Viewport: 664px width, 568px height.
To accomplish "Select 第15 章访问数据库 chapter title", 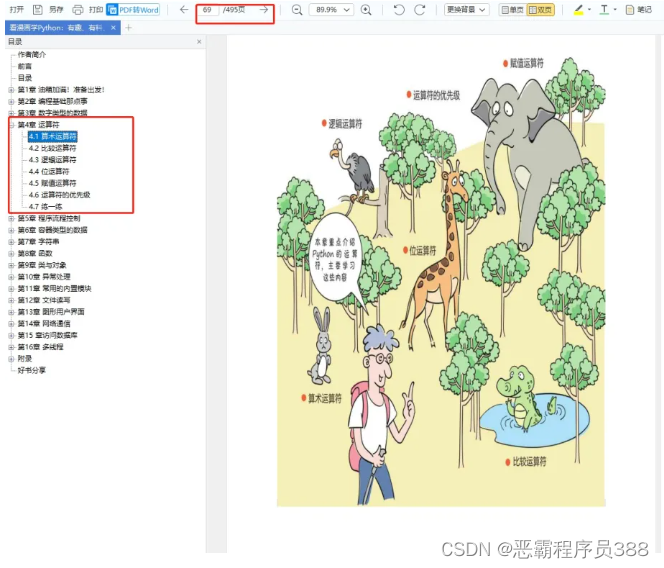I will [x=47, y=335].
